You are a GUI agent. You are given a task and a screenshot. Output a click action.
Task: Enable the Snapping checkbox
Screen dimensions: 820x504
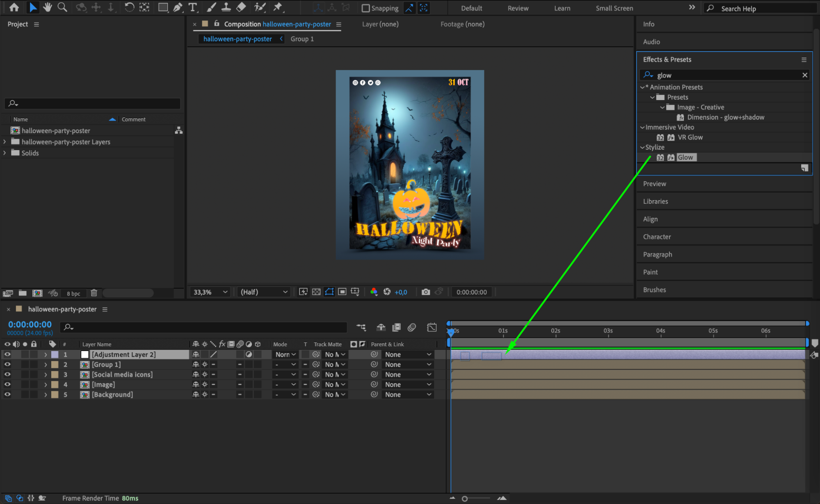pos(365,8)
